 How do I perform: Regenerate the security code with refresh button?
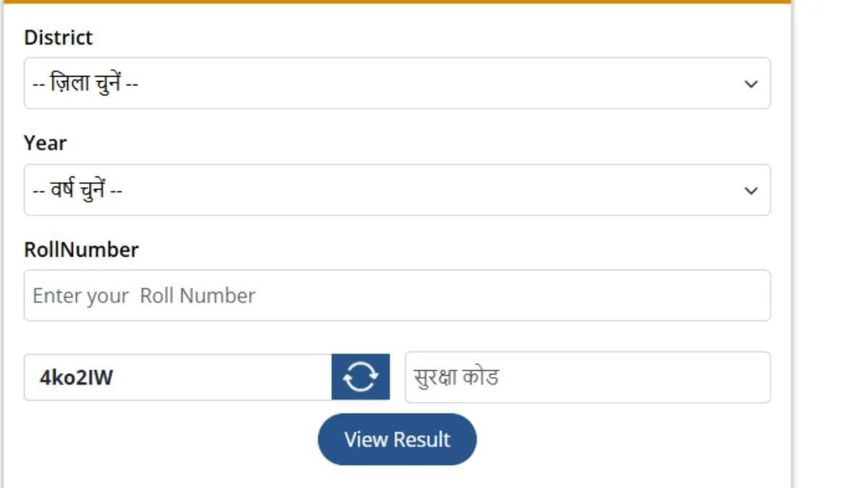click(360, 377)
